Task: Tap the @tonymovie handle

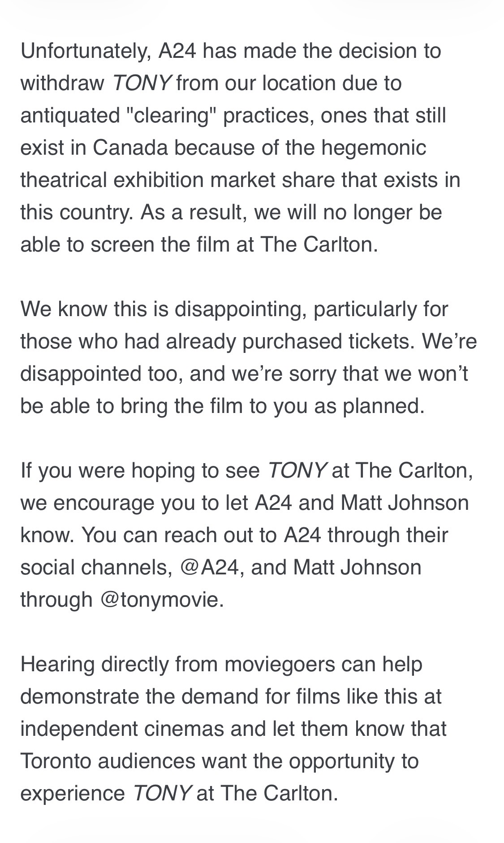Action: [x=161, y=600]
